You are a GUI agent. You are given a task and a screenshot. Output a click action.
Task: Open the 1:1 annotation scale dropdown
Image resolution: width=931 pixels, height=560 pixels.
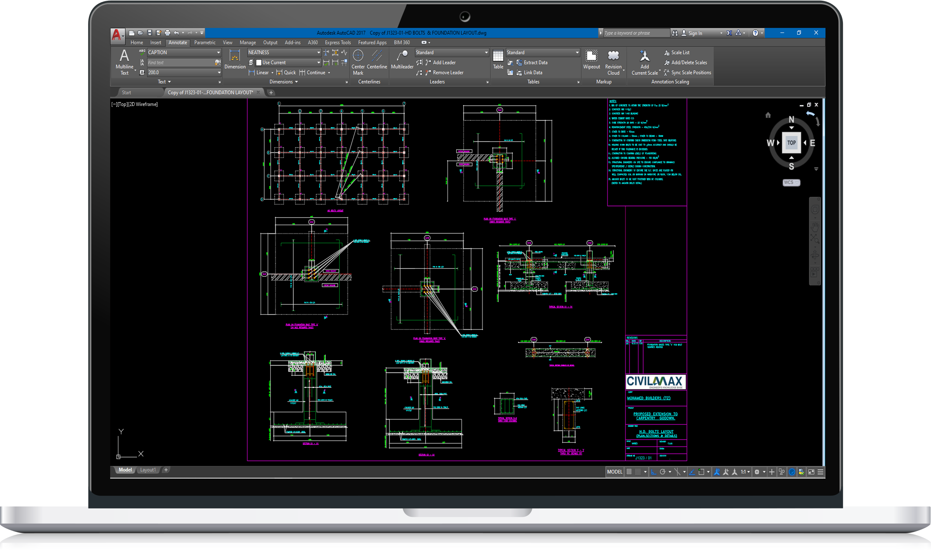[x=745, y=472]
